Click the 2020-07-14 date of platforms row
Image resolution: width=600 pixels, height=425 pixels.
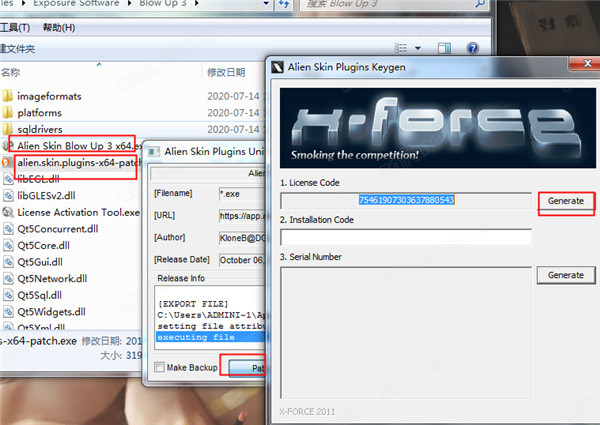233,113
